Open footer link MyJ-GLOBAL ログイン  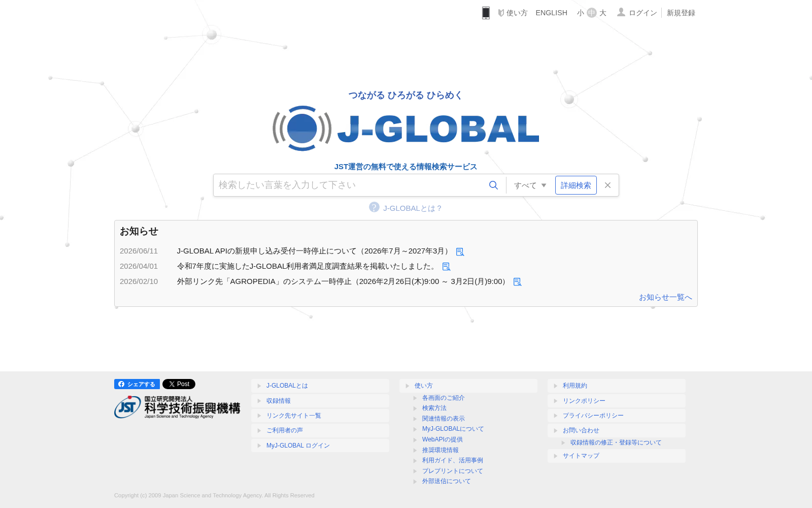click(x=320, y=446)
